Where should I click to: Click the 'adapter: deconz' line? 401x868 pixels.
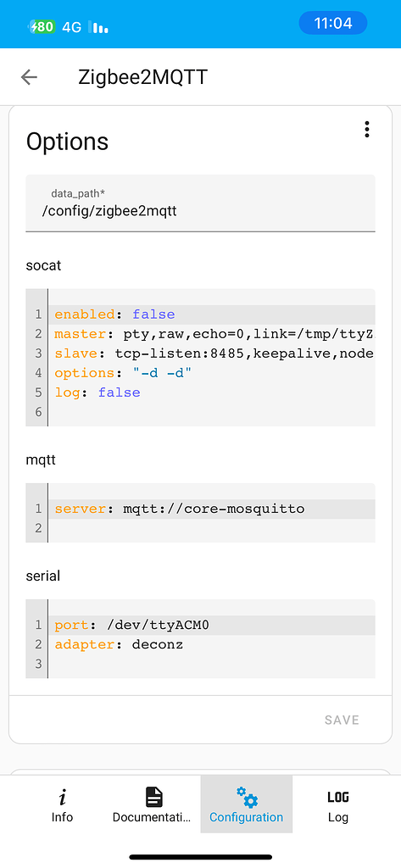(x=212, y=644)
